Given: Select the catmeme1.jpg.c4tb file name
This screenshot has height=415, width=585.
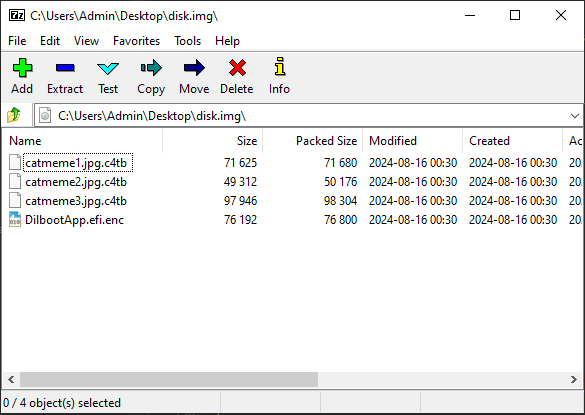Looking at the screenshot, I should tap(76, 163).
